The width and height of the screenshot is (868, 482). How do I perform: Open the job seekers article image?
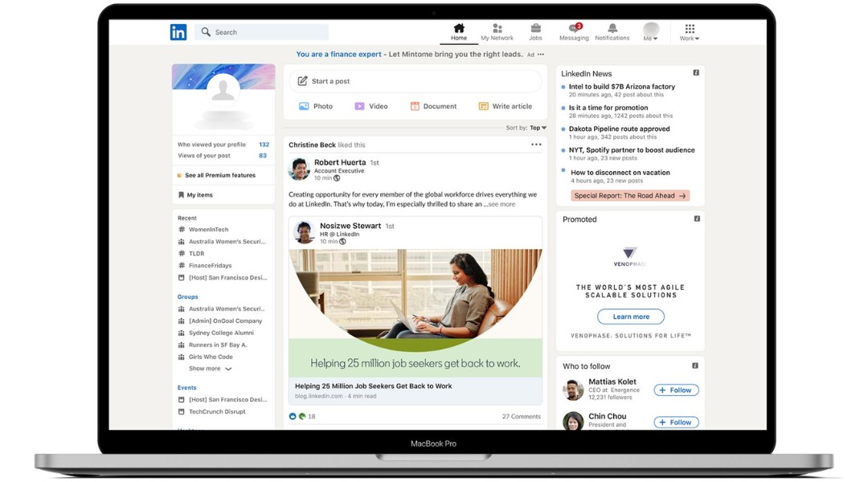416,312
